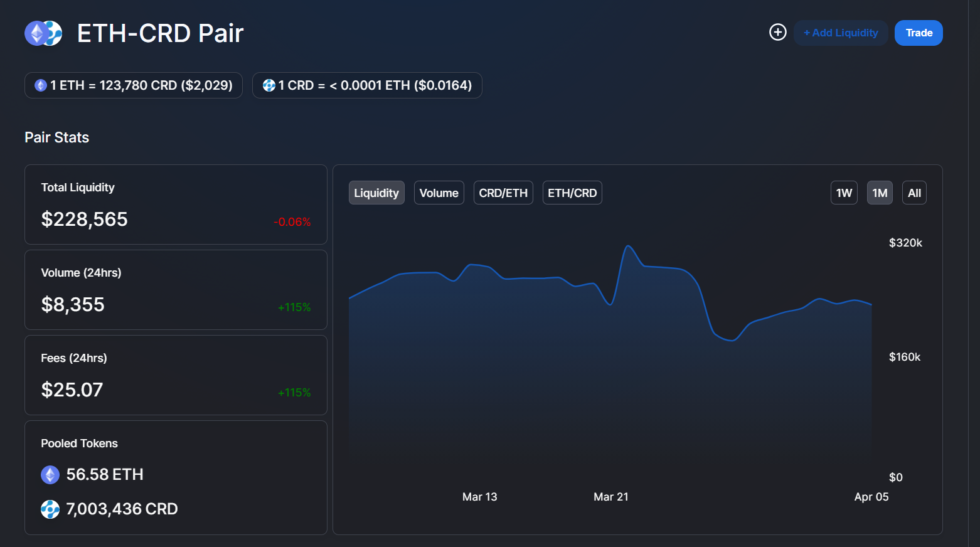Select the ETH icon under Pooled Tokens
This screenshot has height=547, width=980.
pos(50,474)
